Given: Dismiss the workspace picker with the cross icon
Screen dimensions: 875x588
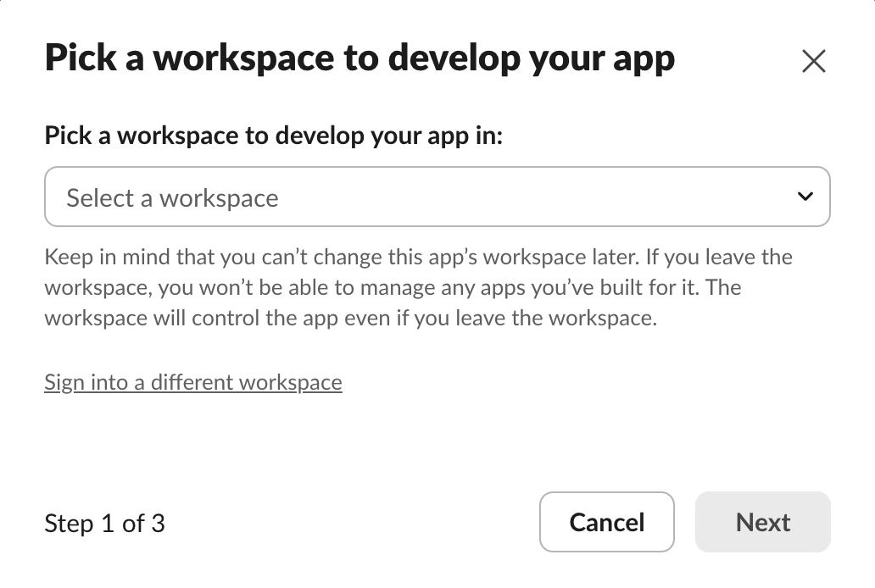Looking at the screenshot, I should pos(814,61).
